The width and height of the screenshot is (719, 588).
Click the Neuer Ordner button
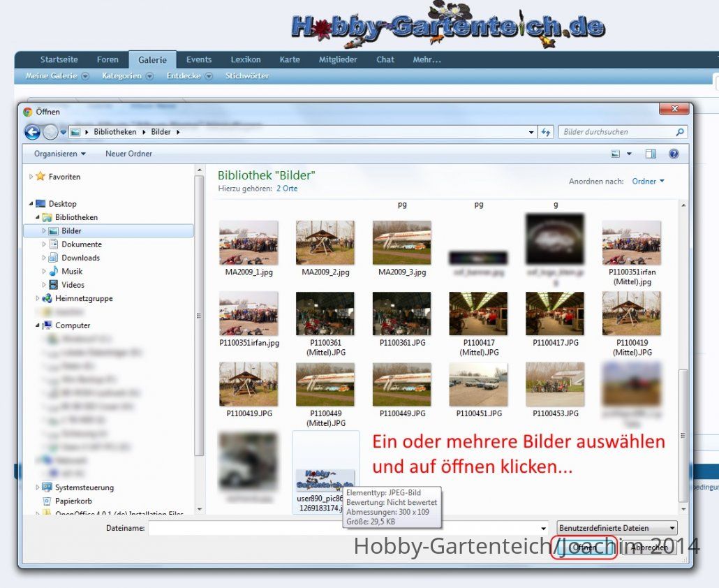pyautogui.click(x=129, y=154)
